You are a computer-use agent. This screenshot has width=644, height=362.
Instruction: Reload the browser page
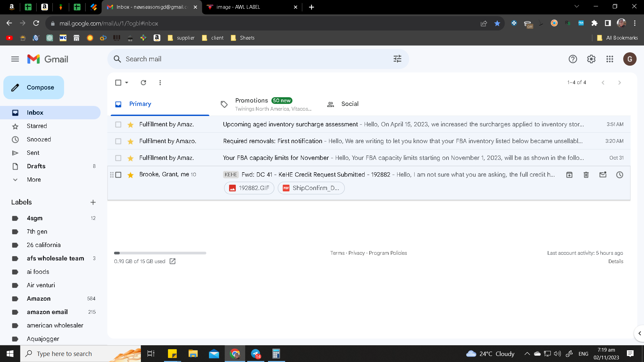tap(36, 23)
